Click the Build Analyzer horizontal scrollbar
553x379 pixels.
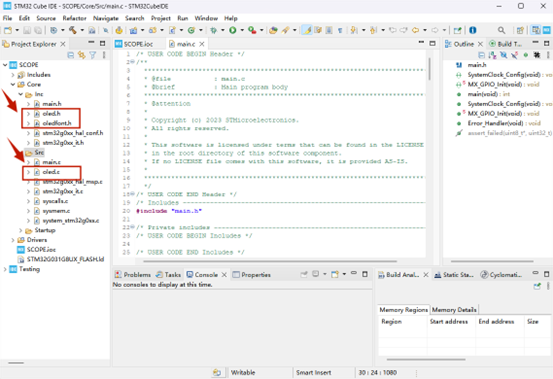[426, 360]
